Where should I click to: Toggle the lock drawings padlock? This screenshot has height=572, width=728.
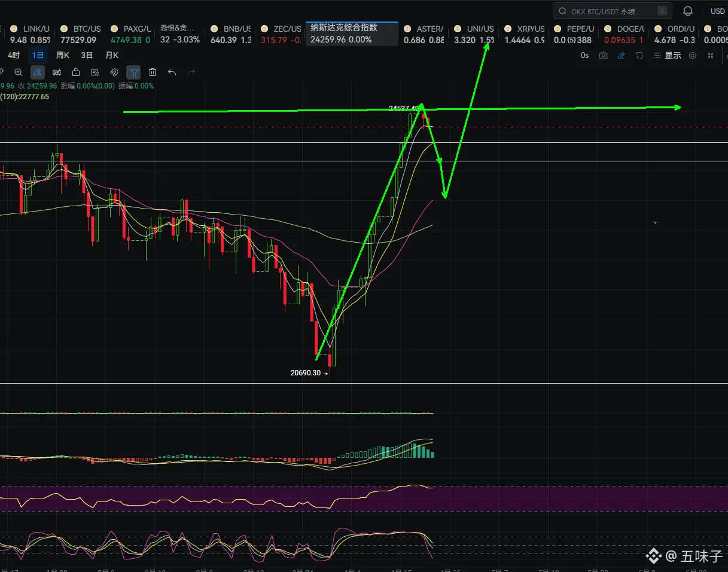(x=76, y=72)
